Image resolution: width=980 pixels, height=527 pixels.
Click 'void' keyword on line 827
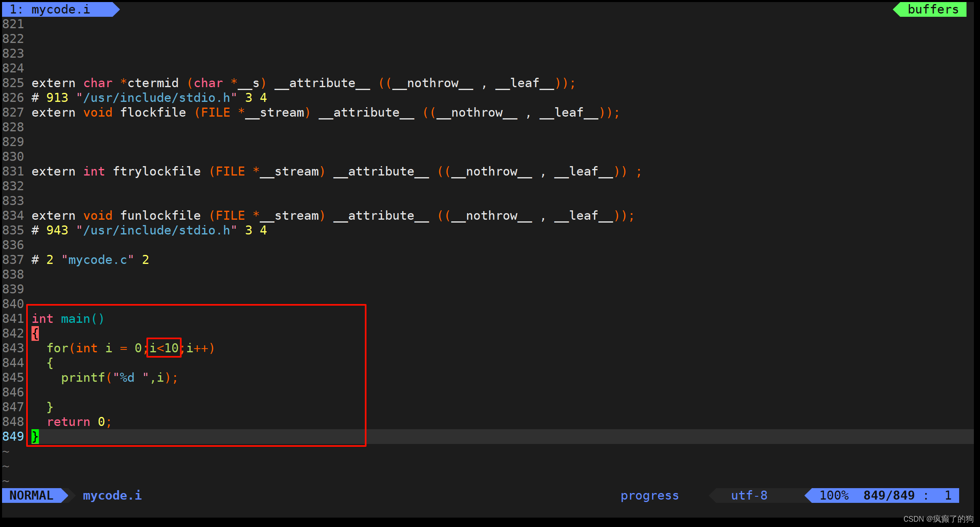pos(98,113)
